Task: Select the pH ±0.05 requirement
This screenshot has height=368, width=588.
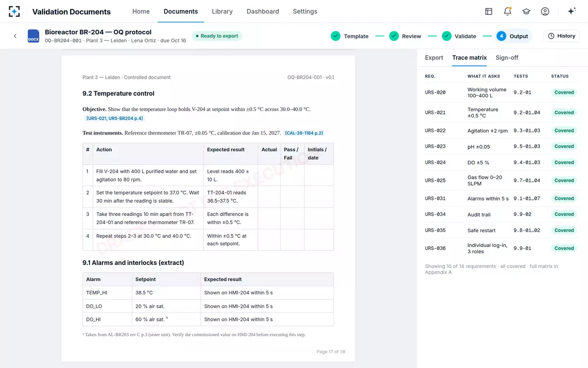Action: coord(479,146)
